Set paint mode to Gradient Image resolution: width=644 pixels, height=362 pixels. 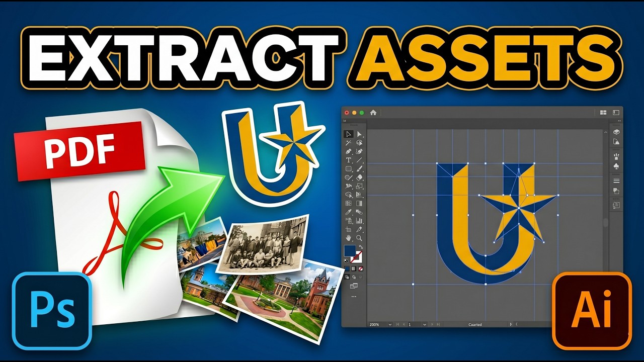[354, 268]
